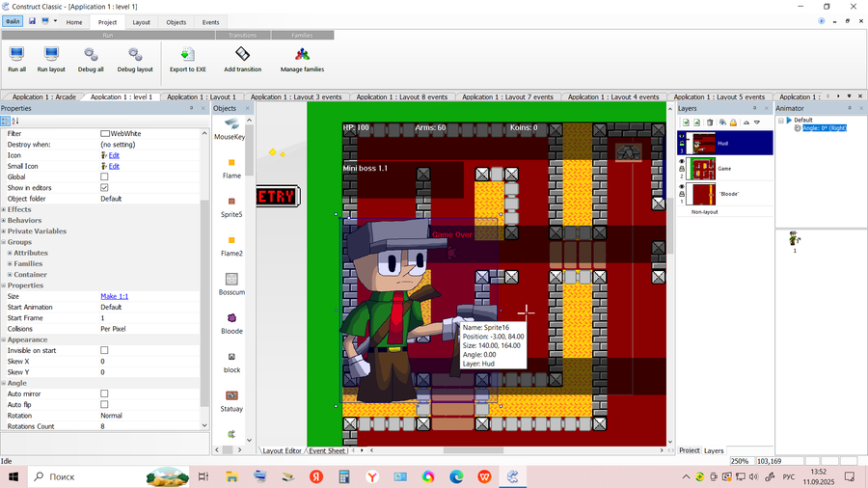Click alphabetical sort icon in Properties

(15, 121)
